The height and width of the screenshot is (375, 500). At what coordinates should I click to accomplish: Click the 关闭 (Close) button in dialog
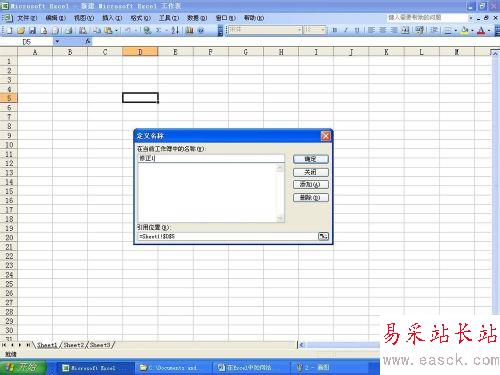click(x=311, y=172)
